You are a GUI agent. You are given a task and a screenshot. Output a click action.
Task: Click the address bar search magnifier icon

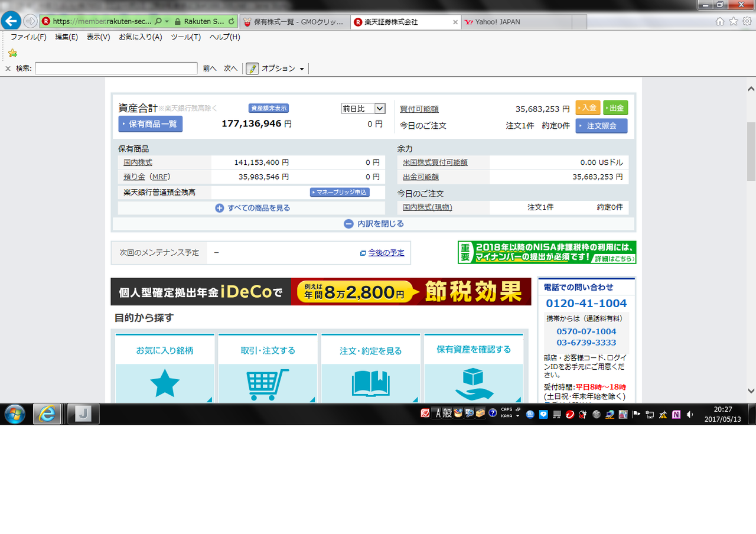pyautogui.click(x=158, y=21)
